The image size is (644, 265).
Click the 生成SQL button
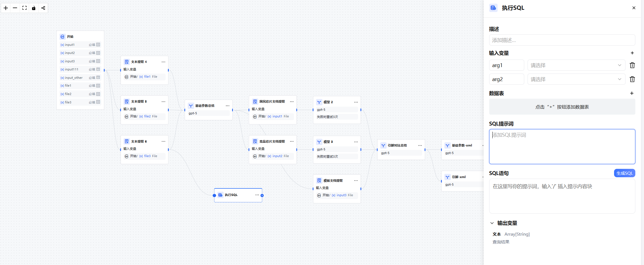click(624, 173)
